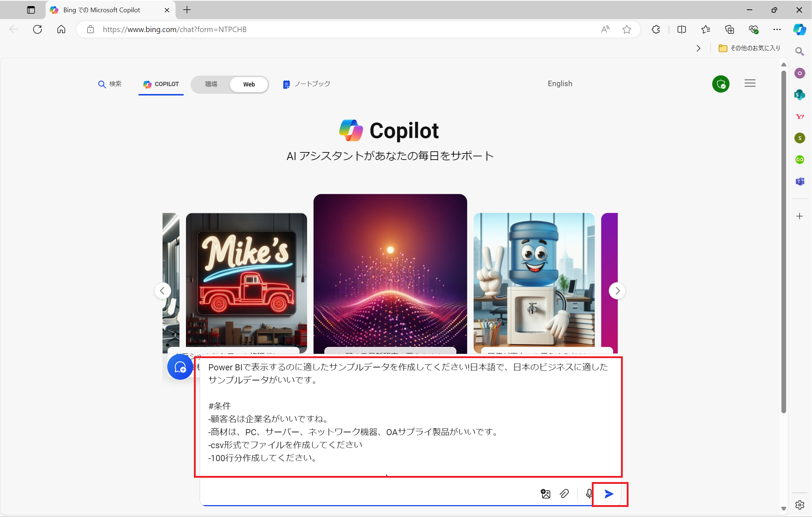Viewport: 812px width, 517px height.
Task: Click the microphone voice input icon
Action: point(589,494)
